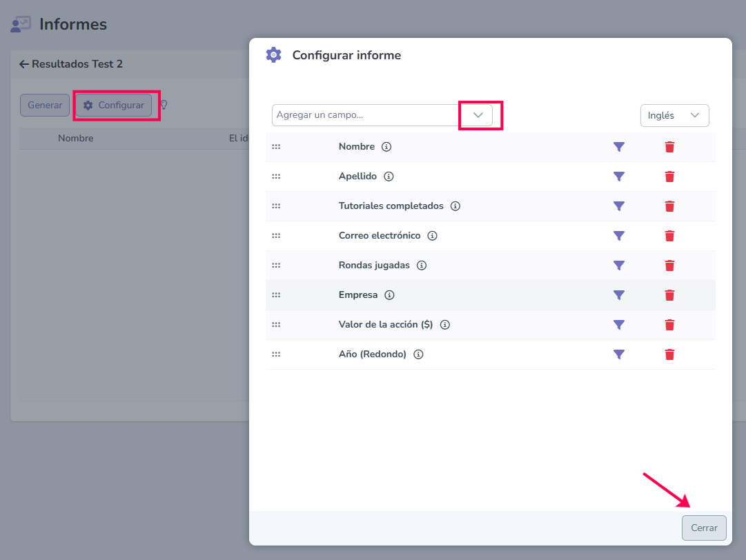The width and height of the screenshot is (746, 560).
Task: Go back via Resultados Test 2 arrow
Action: tap(23, 64)
